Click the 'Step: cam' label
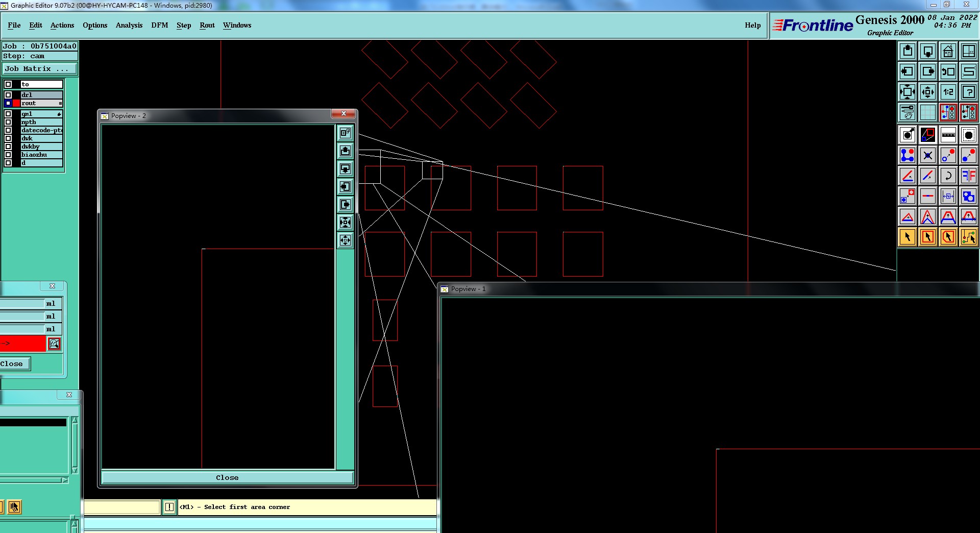980x533 pixels. (x=40, y=56)
